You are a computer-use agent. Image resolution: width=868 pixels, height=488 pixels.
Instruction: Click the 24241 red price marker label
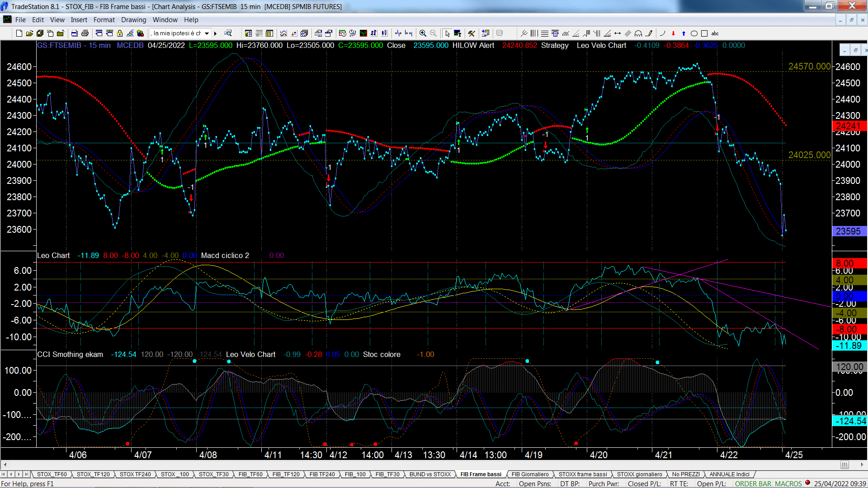(x=849, y=127)
